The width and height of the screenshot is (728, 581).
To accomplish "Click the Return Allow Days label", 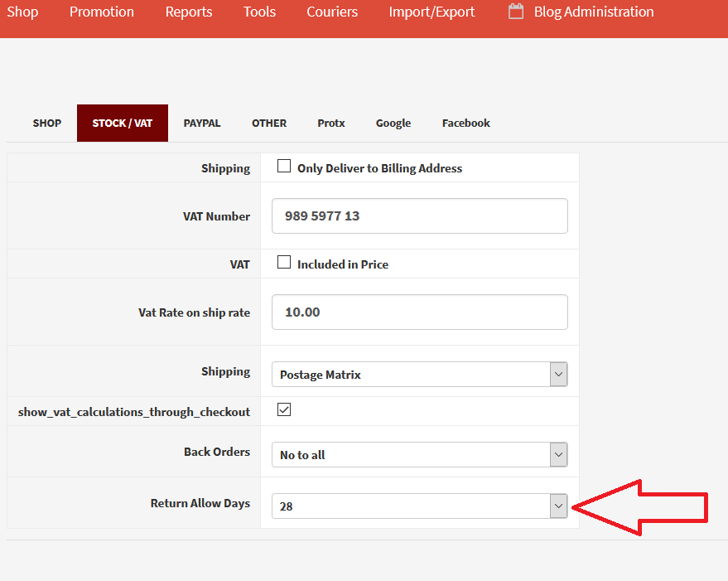I will click(200, 503).
